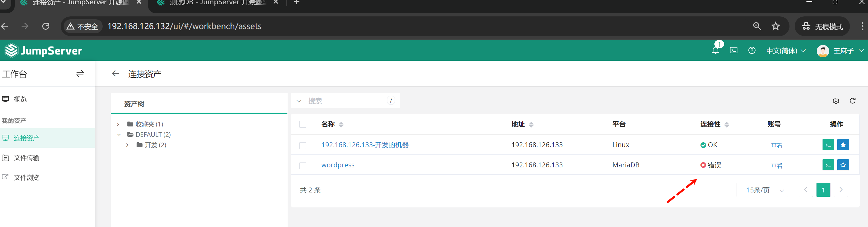Click 查看 account link for wordpress
868x227 pixels.
[776, 166]
